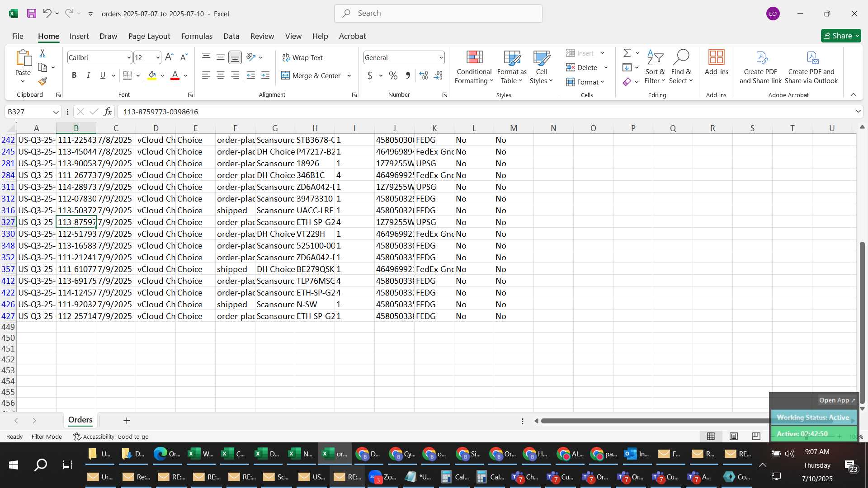The image size is (868, 488).
Task: Apply the yellow fill color
Action: pos(152,75)
